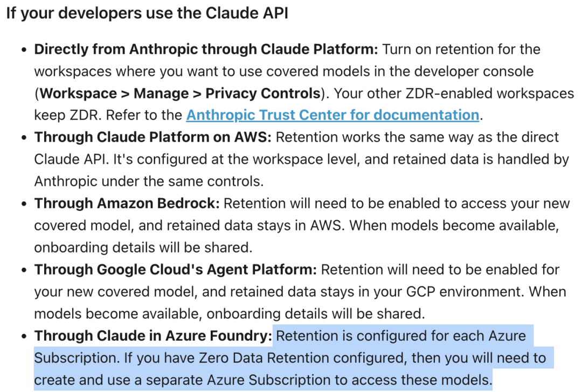This screenshot has height=392, width=582.
Task: Click the highlighted line starting 'Subscription. If you have Zero'
Action: (x=290, y=358)
